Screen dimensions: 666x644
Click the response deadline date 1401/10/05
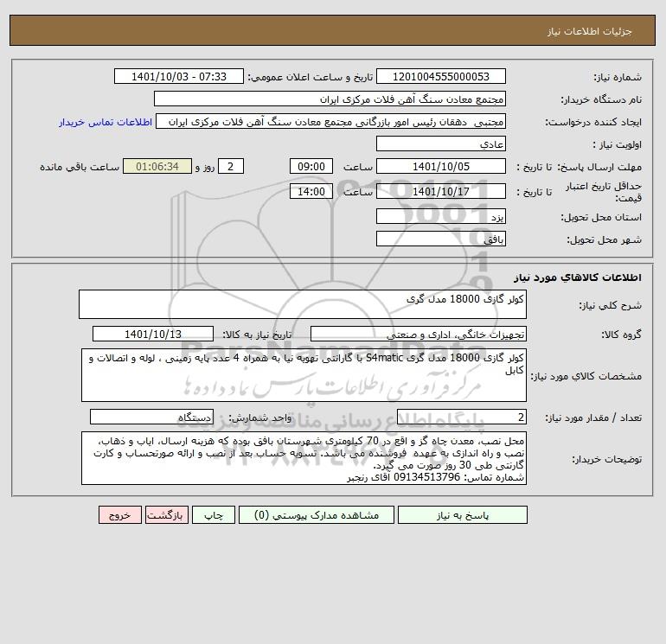tap(441, 167)
